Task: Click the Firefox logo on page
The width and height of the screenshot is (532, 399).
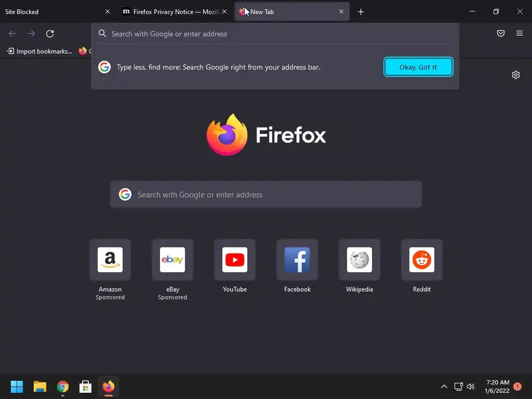Action: click(x=227, y=135)
